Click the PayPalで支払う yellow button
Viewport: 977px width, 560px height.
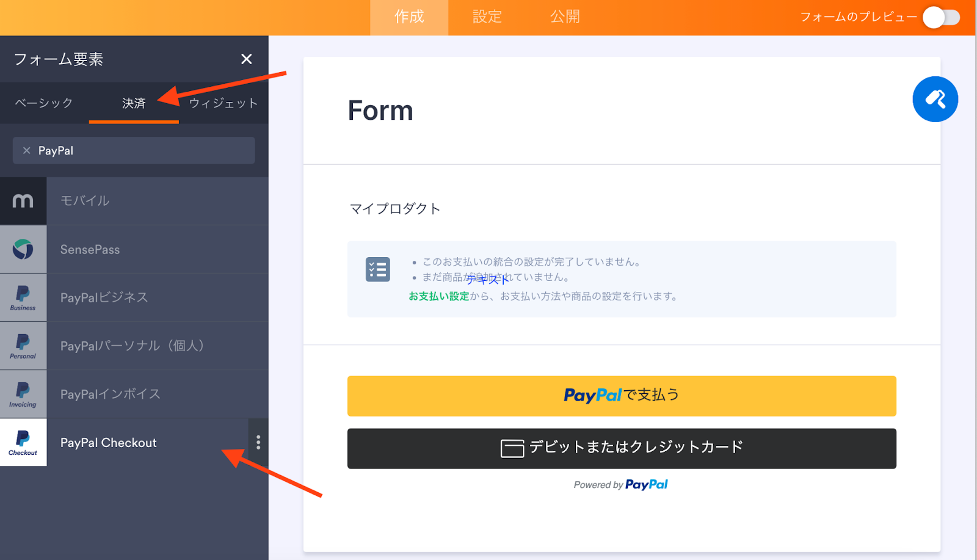pyautogui.click(x=622, y=396)
